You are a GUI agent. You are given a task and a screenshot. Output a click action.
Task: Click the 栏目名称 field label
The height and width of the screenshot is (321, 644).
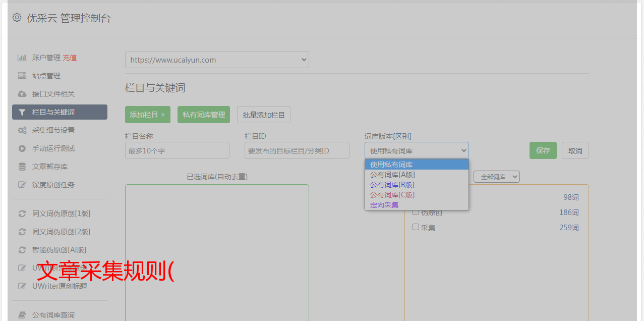click(x=139, y=136)
